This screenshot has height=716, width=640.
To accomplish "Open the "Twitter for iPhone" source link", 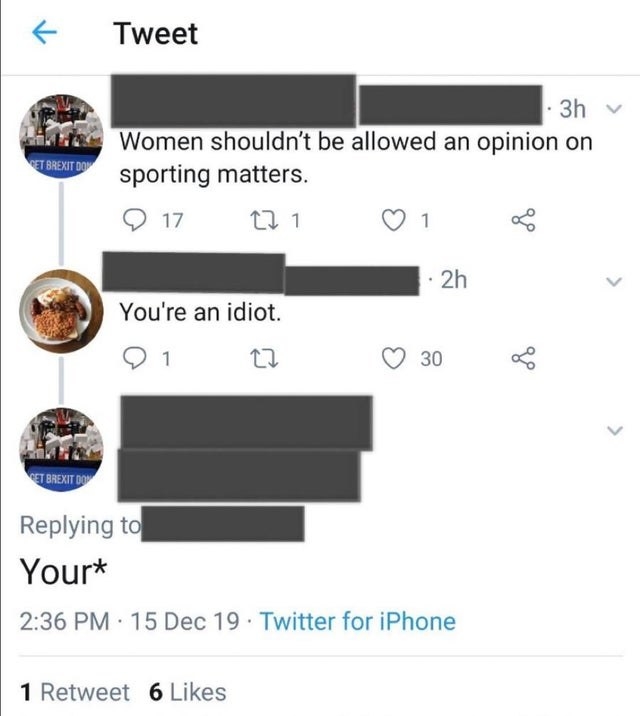I will [357, 621].
